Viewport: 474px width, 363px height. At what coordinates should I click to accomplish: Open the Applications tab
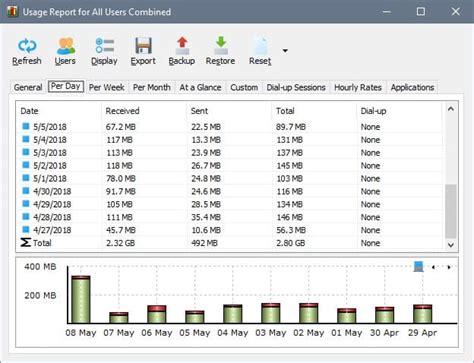412,87
